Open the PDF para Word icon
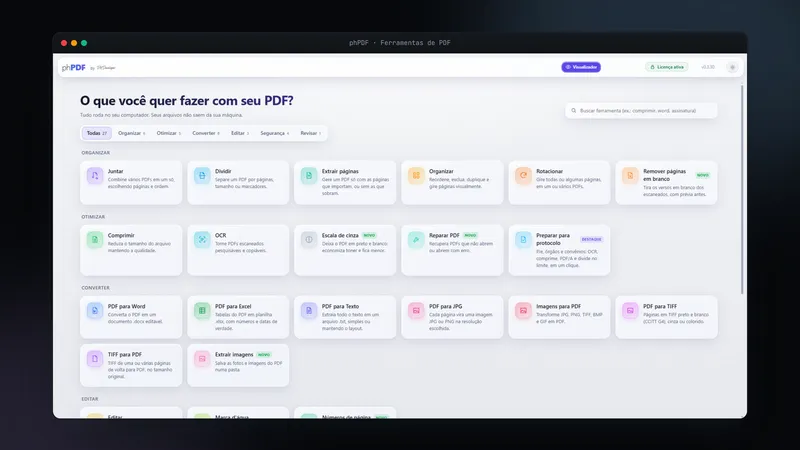 [95, 310]
